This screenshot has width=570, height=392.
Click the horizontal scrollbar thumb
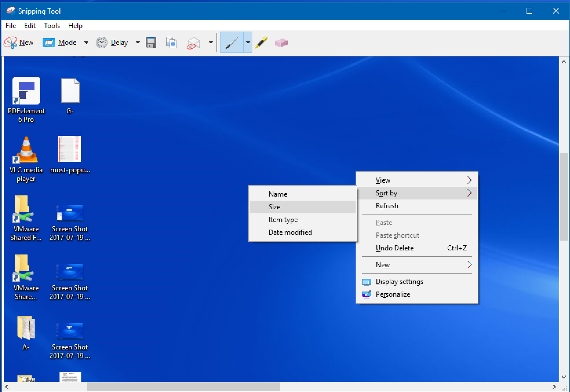point(183,387)
